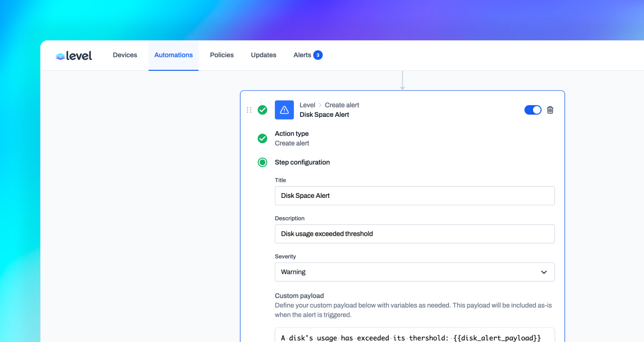This screenshot has height=342, width=644.
Task: Go to the Policies tab
Action: (222, 55)
